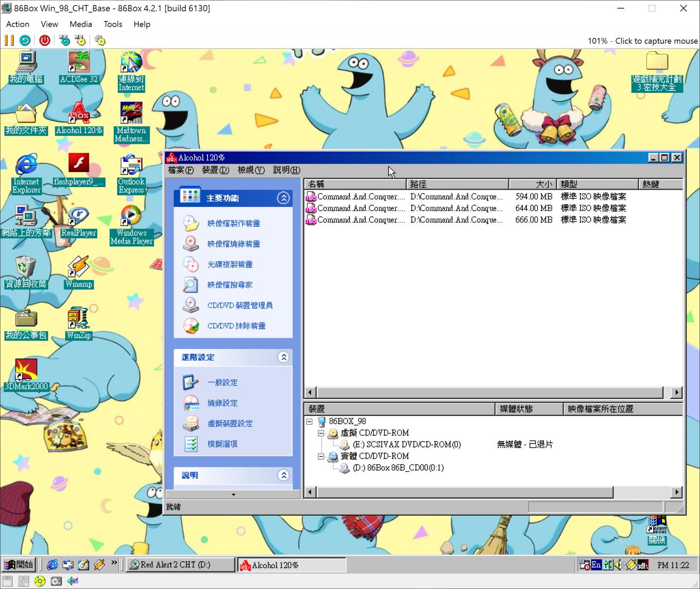Viewport: 700px width, 589px height.
Task: Click the image list's right scroll arrow
Action: pos(677,392)
